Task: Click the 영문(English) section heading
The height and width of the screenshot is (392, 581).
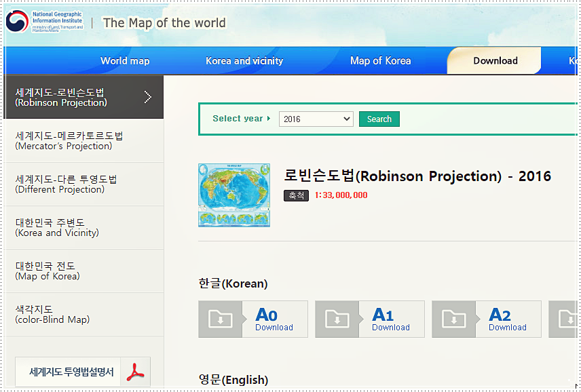Action: coord(233,379)
